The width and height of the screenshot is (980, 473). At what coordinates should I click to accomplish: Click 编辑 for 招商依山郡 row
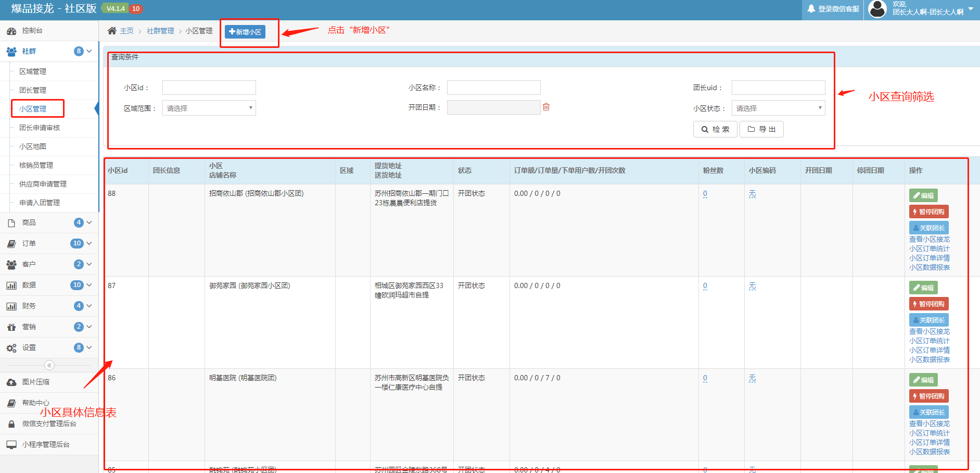923,195
